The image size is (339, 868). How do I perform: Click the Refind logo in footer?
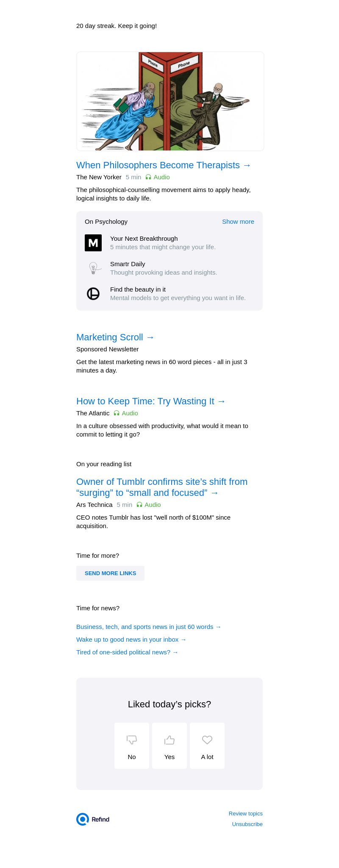93,819
